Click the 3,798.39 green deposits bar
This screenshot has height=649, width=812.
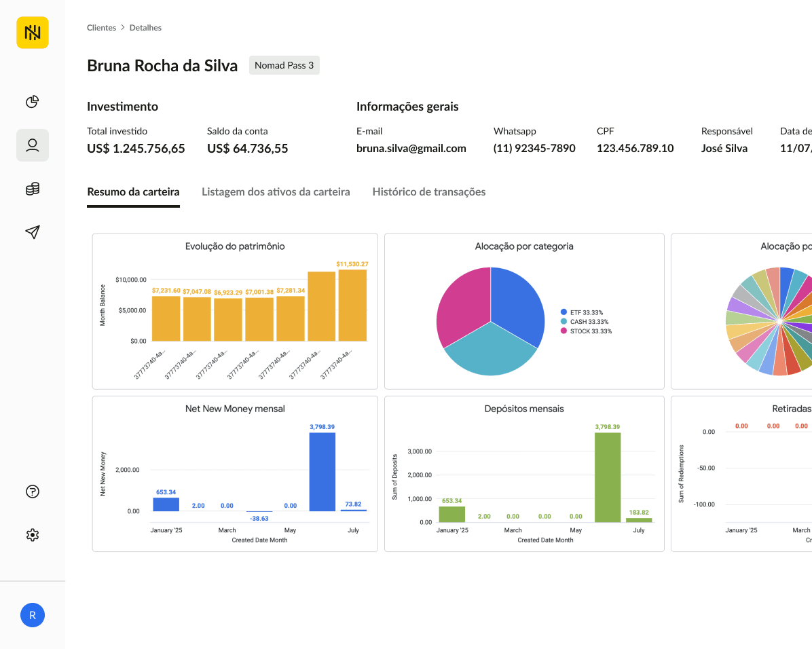pyautogui.click(x=608, y=477)
